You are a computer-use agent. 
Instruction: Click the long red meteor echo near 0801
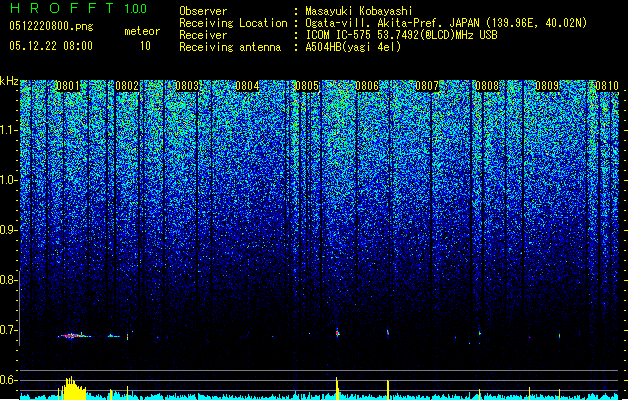(73, 335)
